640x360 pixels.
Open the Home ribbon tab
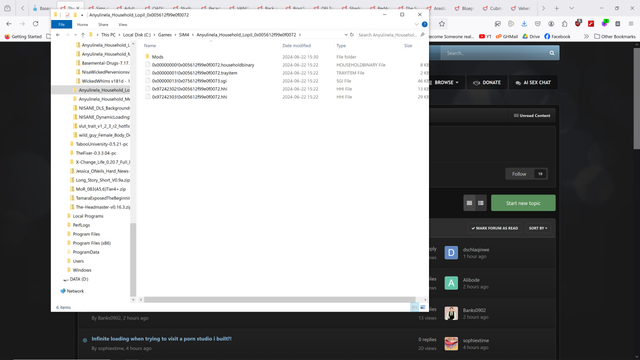pos(82,24)
